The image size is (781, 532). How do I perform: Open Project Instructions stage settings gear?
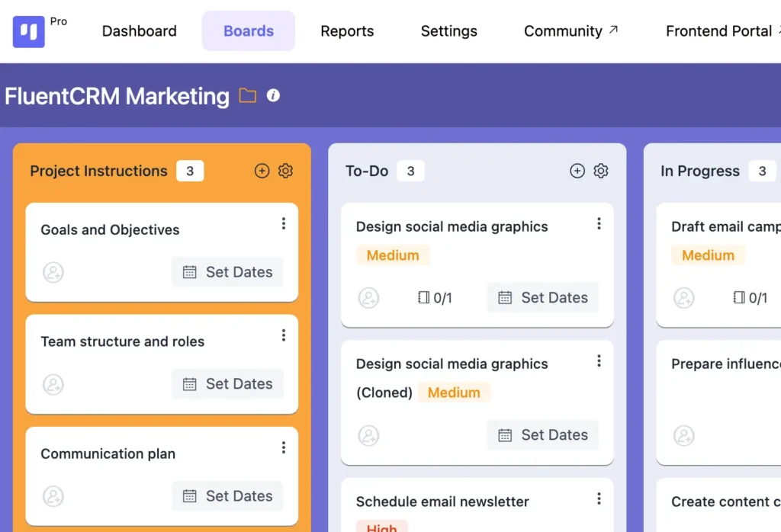[x=285, y=171]
